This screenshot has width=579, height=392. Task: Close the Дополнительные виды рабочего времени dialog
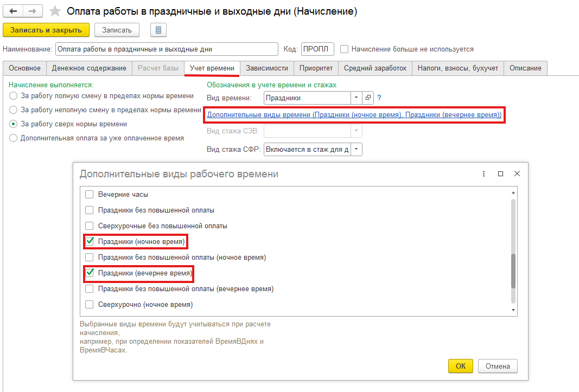coord(517,173)
